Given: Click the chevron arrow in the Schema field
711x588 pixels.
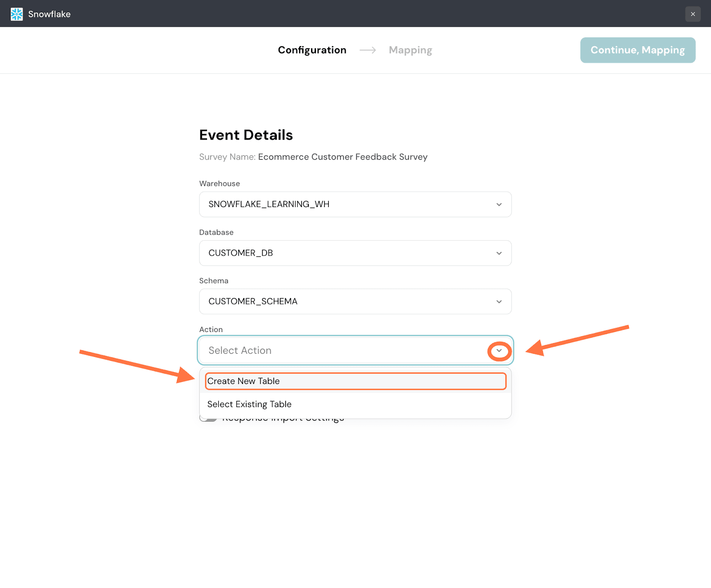Looking at the screenshot, I should point(499,302).
